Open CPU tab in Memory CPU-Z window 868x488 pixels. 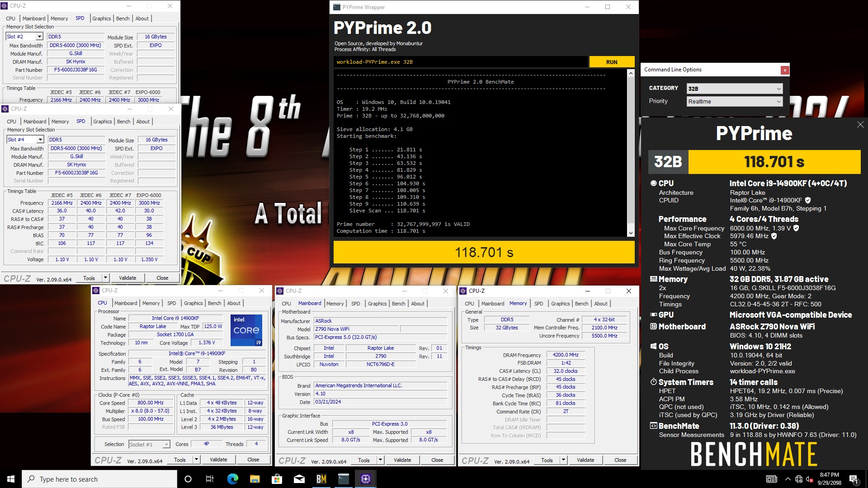(469, 304)
